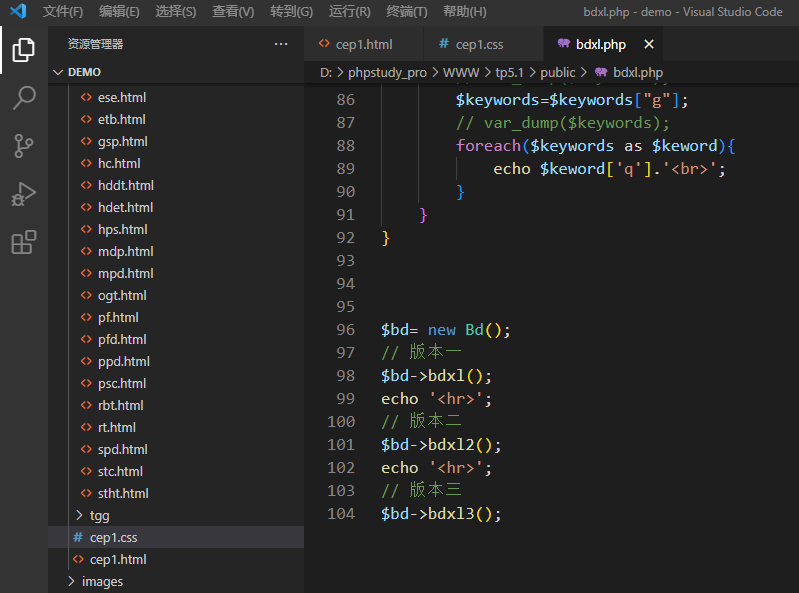Expand the images folder
The height and width of the screenshot is (593, 799).
point(176,581)
